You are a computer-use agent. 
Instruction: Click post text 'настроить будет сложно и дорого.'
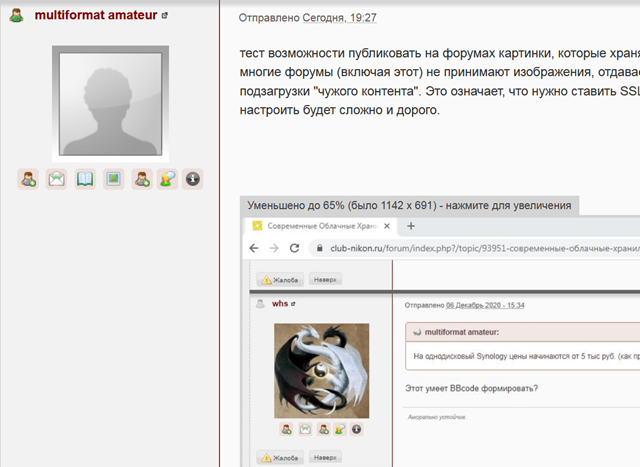point(340,110)
